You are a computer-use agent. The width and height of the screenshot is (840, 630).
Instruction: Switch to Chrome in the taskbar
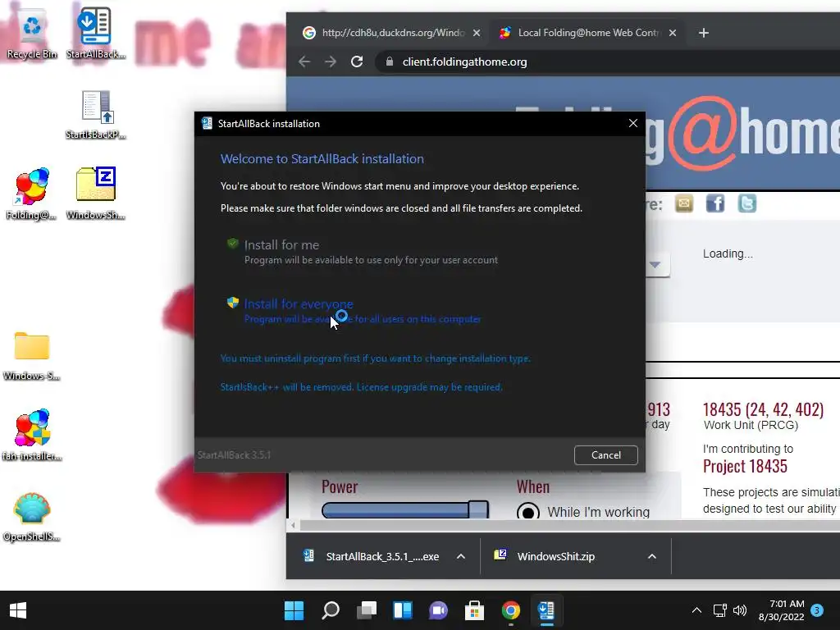point(510,610)
